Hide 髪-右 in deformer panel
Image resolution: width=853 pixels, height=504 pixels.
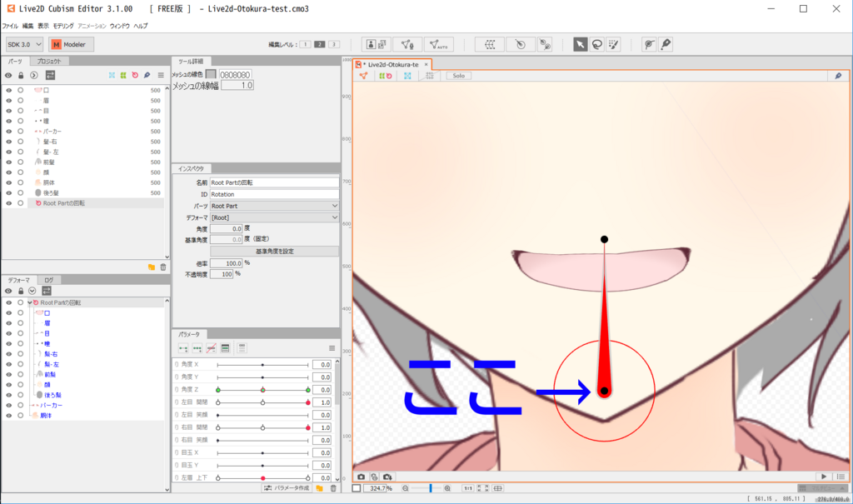coord(8,354)
